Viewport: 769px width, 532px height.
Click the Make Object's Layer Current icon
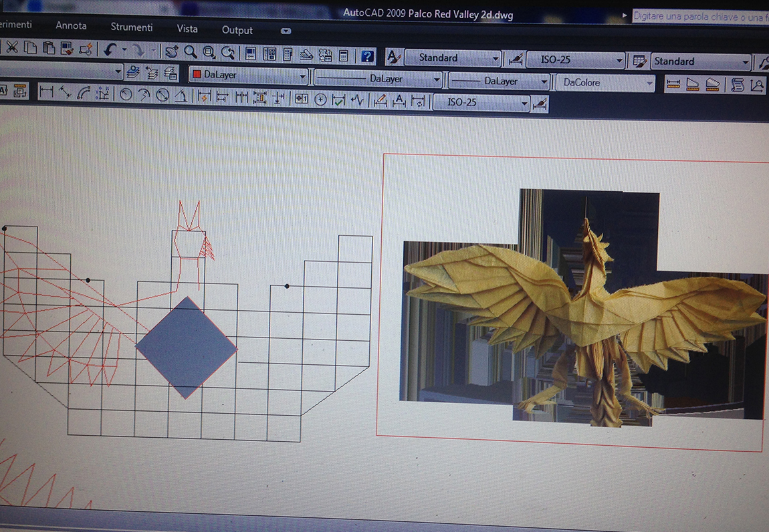[133, 73]
